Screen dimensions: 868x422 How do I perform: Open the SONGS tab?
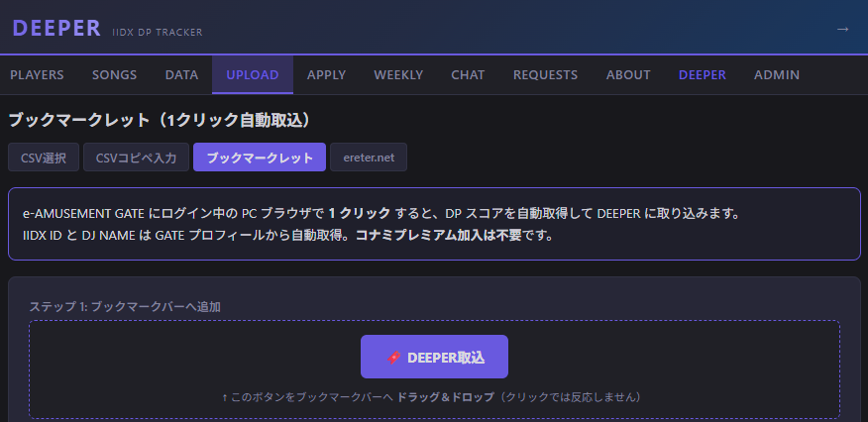[115, 74]
